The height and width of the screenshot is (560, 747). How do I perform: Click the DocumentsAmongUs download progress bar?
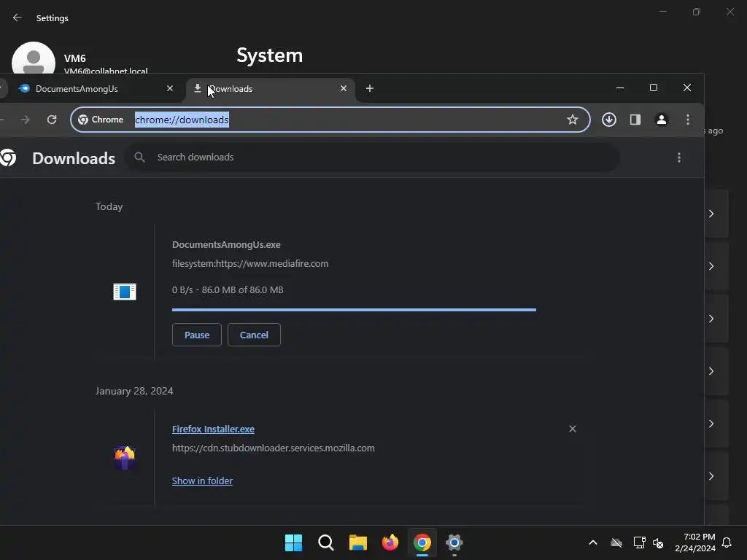pyautogui.click(x=354, y=309)
